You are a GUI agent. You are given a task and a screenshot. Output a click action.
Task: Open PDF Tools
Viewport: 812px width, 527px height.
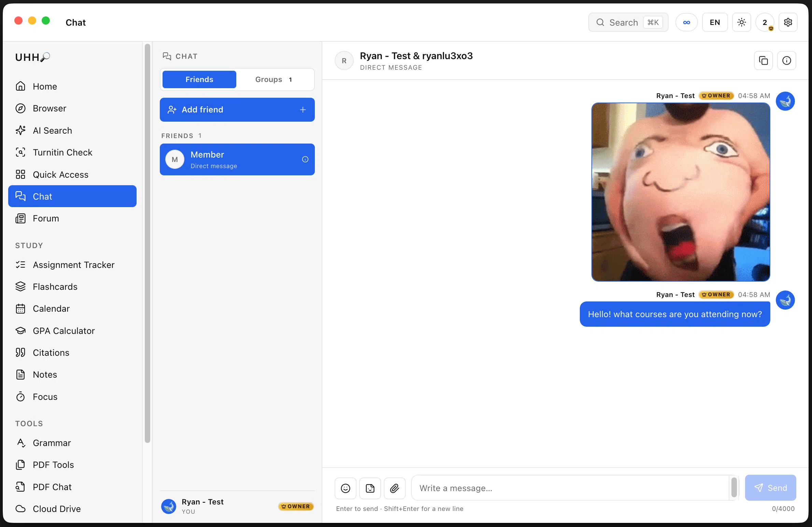coord(72,465)
